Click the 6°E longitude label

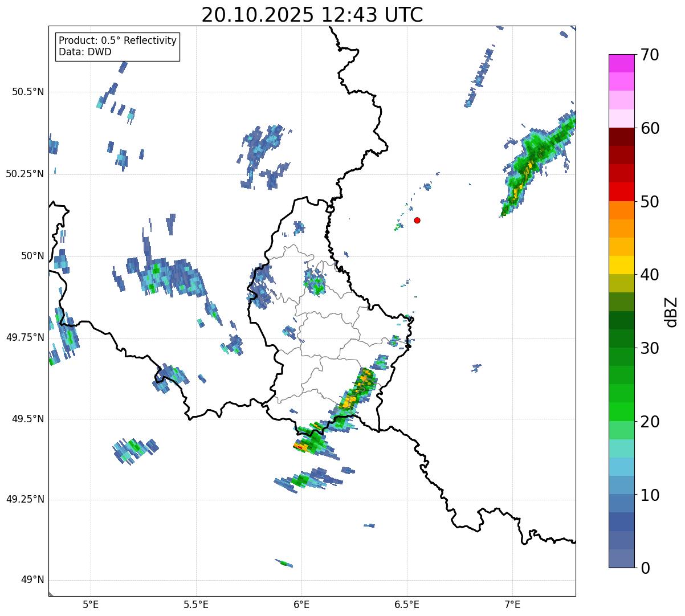point(301,604)
